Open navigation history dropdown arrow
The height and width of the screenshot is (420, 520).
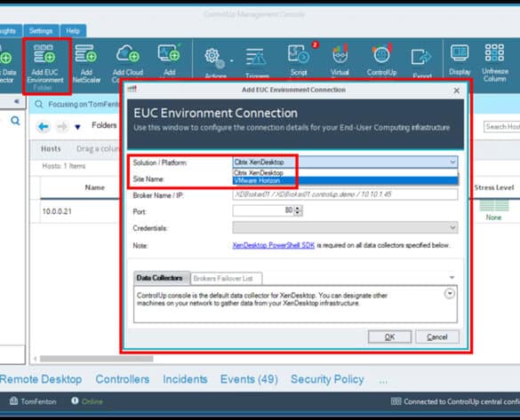tap(77, 127)
